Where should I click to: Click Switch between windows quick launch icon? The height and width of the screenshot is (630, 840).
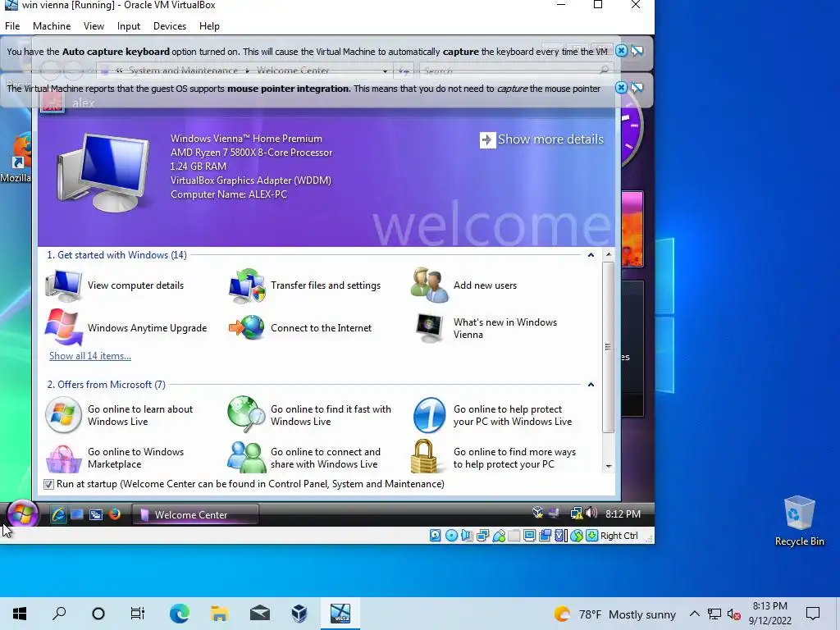[96, 515]
